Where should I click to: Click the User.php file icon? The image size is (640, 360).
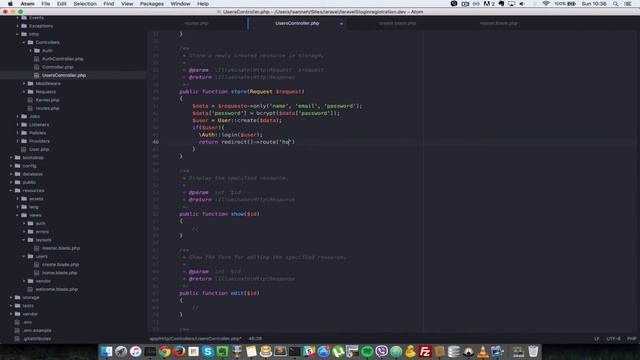[x=23, y=149]
